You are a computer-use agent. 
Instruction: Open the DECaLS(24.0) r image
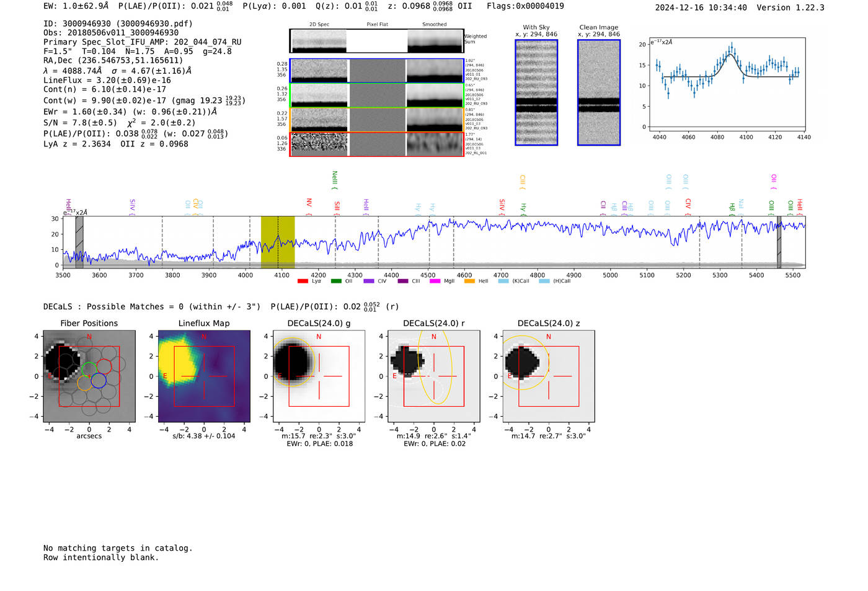point(433,376)
